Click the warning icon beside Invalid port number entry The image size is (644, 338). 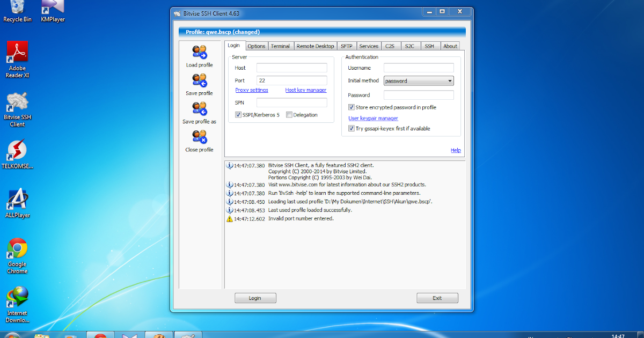pyautogui.click(x=230, y=219)
